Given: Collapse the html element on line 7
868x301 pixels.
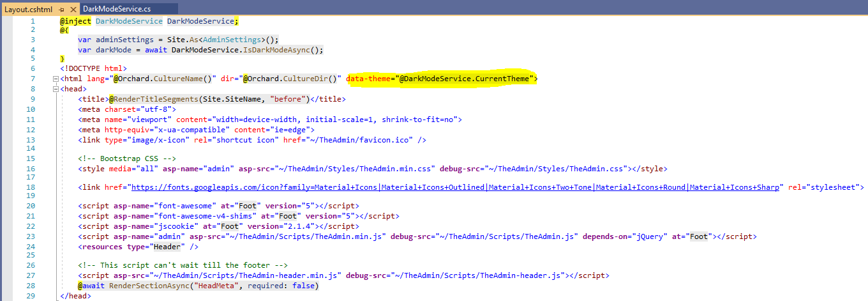Looking at the screenshot, I should 56,79.
